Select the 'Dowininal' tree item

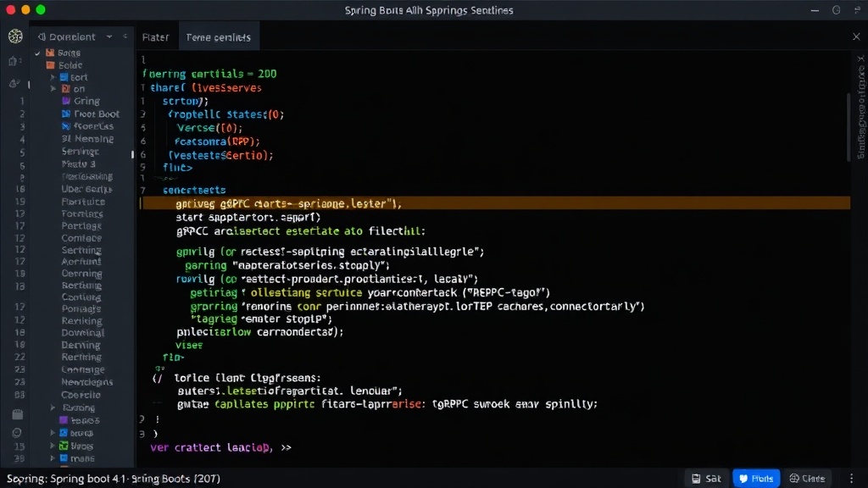click(x=82, y=332)
